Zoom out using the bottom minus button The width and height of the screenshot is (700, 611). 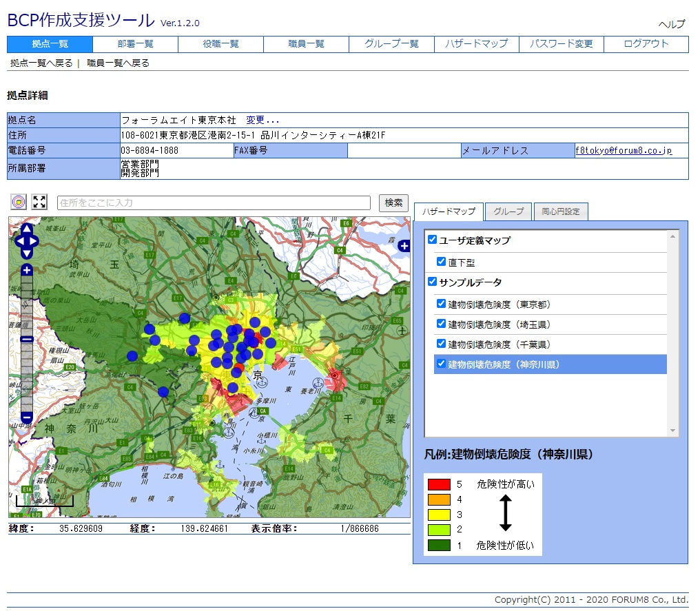tap(27, 417)
